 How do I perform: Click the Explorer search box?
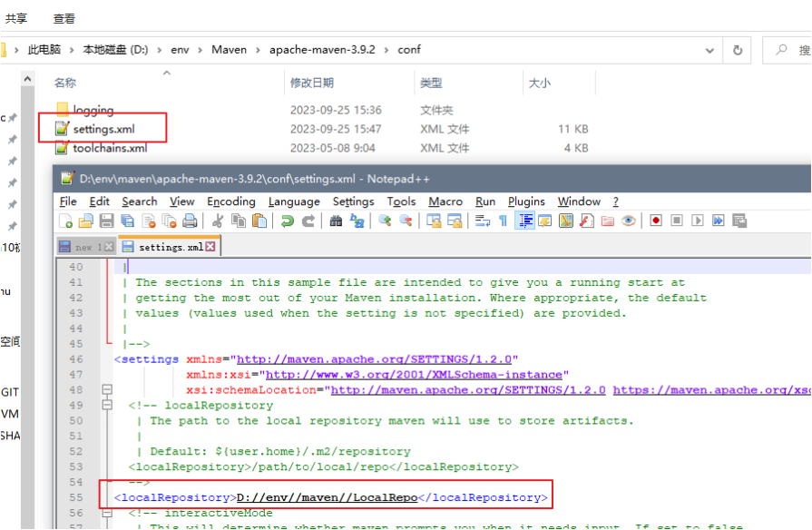click(788, 50)
